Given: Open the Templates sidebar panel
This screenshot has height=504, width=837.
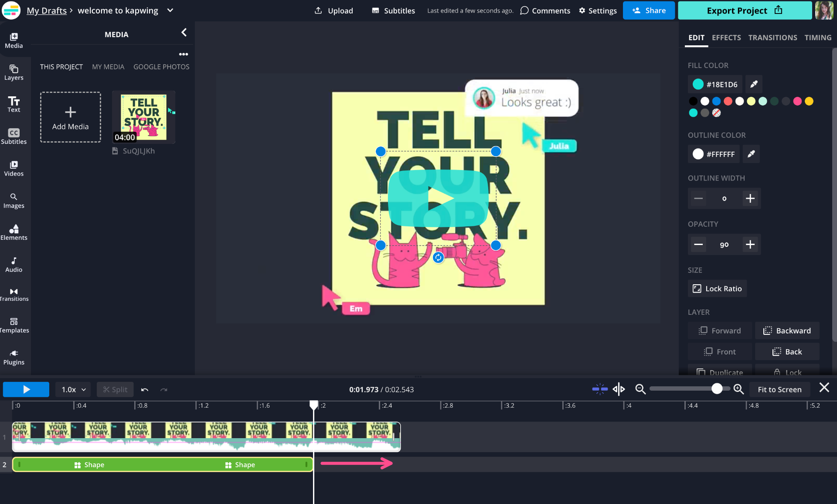Looking at the screenshot, I should (x=14, y=325).
